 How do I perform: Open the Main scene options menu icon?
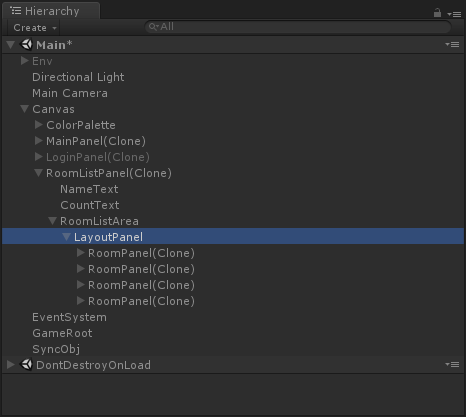pos(452,45)
